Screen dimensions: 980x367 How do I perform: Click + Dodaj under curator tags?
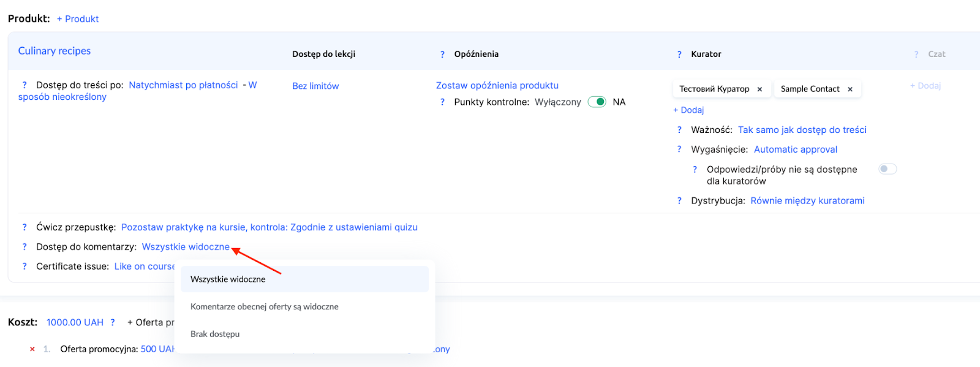pyautogui.click(x=688, y=110)
